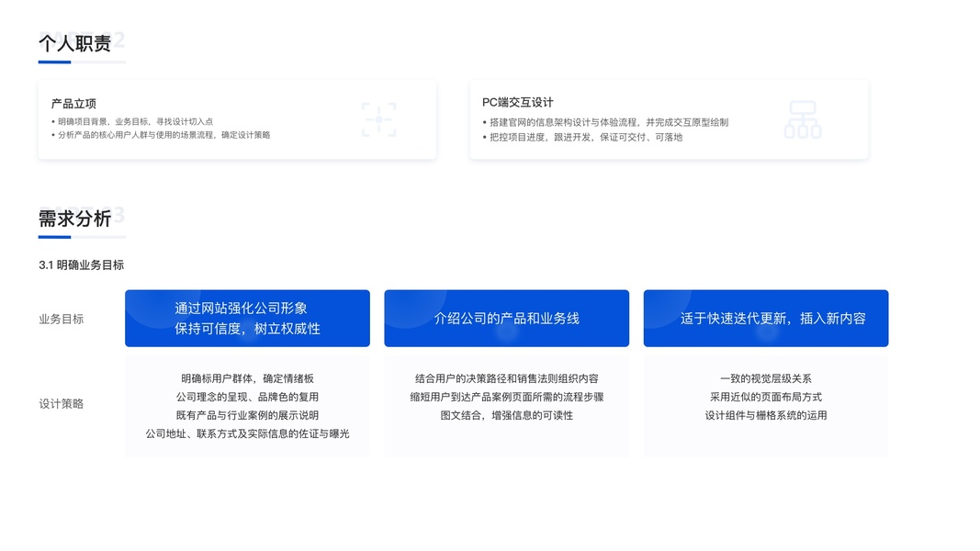Click the line 一致的视觉层级关系
Screen dimensions: 980x551
tap(766, 378)
